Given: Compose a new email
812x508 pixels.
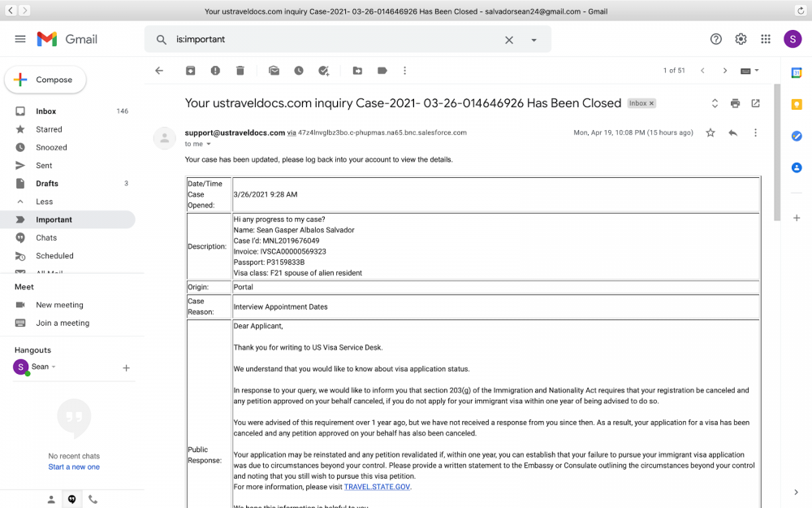Looking at the screenshot, I should pos(45,80).
